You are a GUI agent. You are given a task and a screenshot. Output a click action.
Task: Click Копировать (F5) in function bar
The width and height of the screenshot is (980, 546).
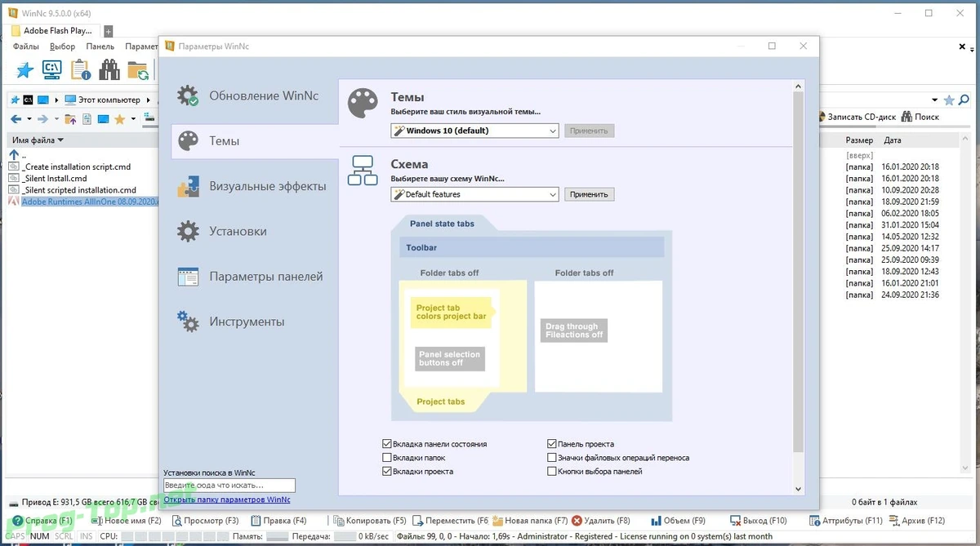point(369,521)
